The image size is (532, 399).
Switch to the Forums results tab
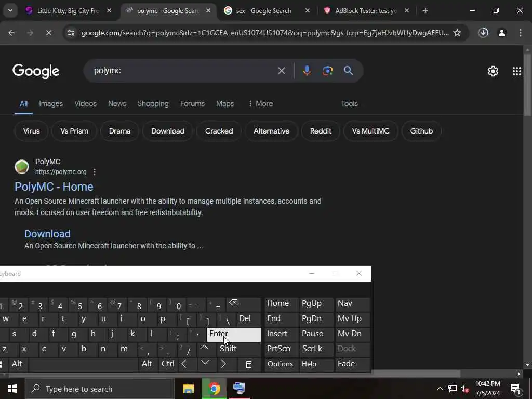[192, 103]
